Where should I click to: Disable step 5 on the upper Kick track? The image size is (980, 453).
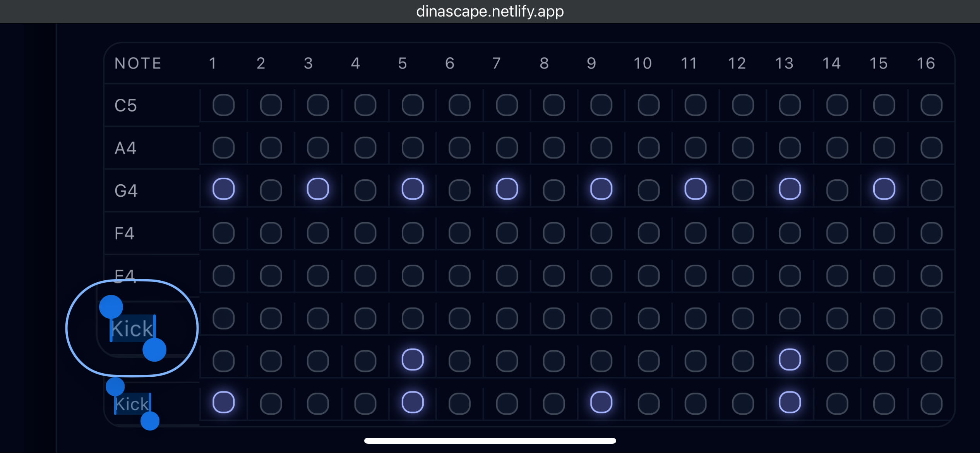(x=412, y=359)
